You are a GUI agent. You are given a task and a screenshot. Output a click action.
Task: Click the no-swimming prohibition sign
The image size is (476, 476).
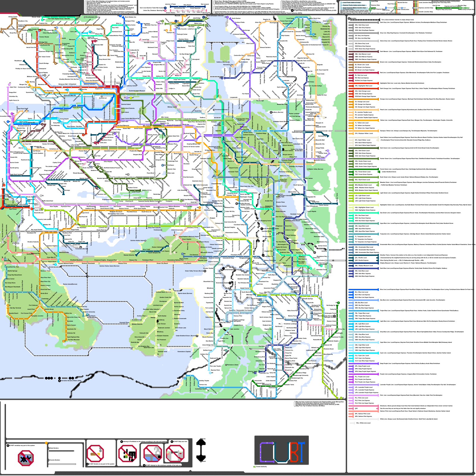coord(26,458)
